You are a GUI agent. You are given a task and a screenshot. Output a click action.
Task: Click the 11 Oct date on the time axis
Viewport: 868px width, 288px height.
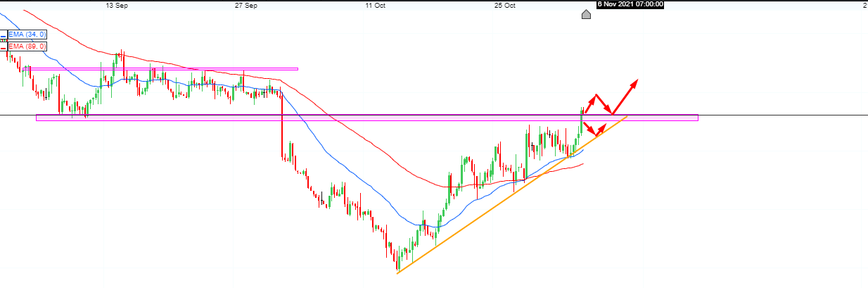coord(376,5)
